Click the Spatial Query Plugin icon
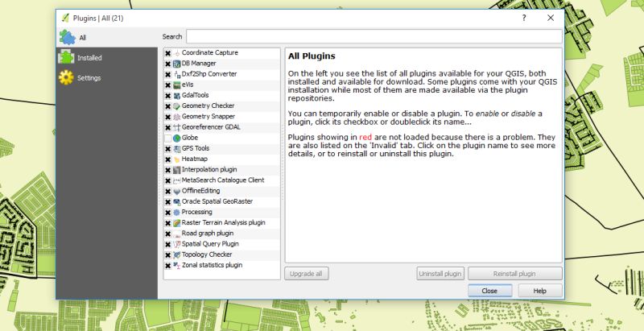Image resolution: width=644 pixels, height=331 pixels. (176, 244)
